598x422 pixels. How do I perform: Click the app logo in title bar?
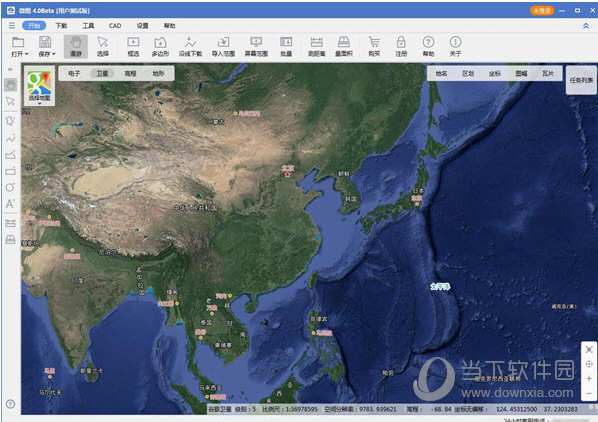11,10
